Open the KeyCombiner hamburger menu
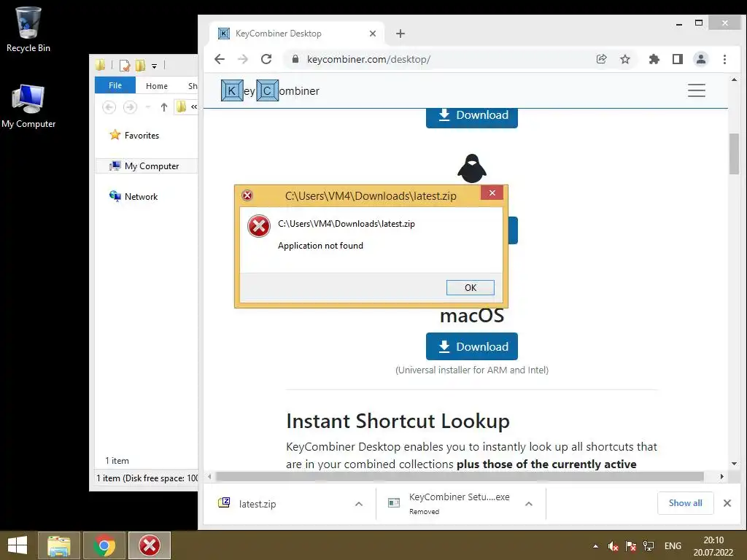This screenshot has width=747, height=560. (x=696, y=90)
